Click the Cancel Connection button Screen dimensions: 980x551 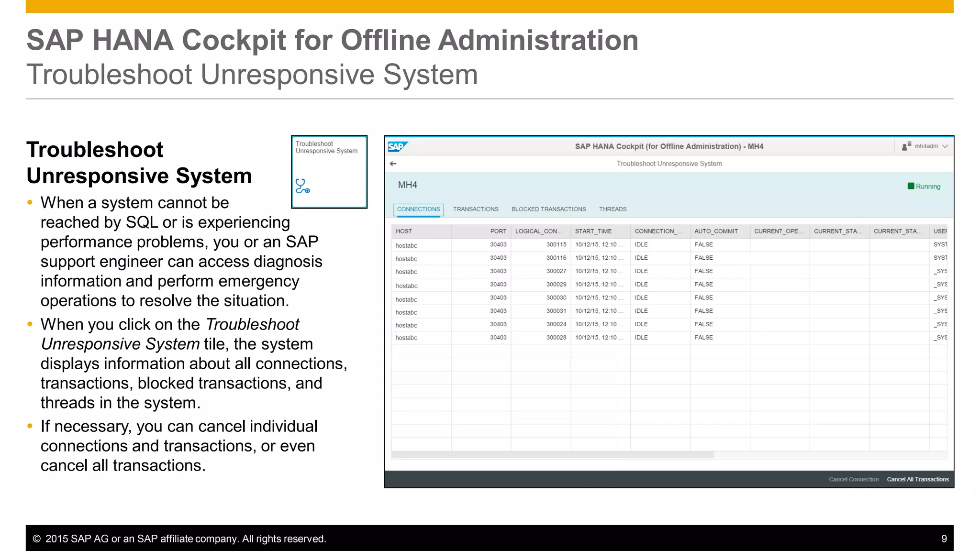click(854, 479)
